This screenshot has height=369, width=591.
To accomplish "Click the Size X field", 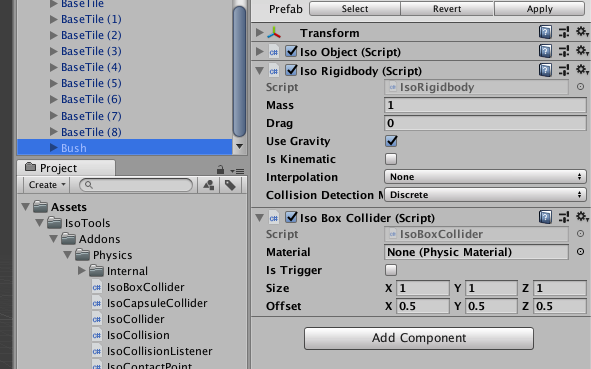I will [423, 288].
